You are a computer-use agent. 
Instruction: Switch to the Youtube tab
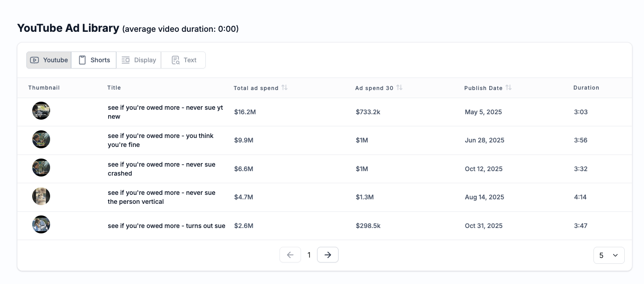pyautogui.click(x=49, y=60)
